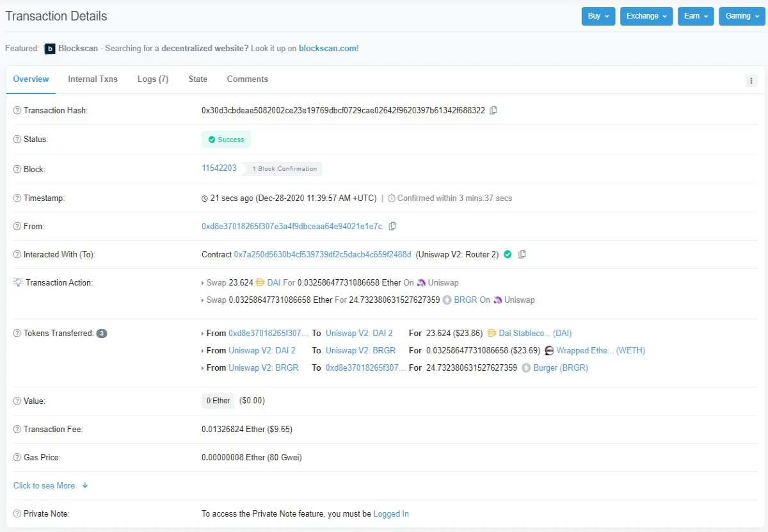
Task: Switch to the Internal Txns tab
Action: click(93, 79)
